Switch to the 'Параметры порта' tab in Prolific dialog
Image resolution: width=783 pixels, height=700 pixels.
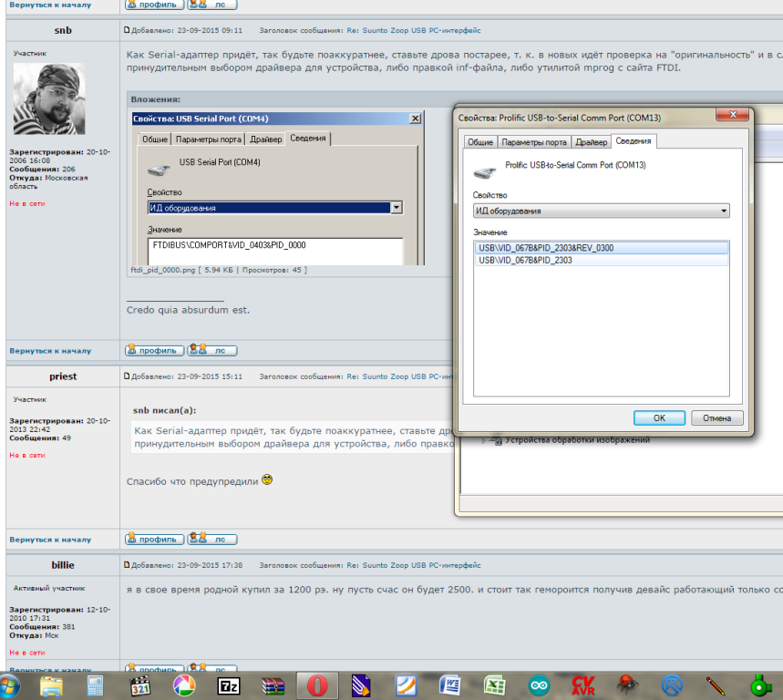coord(534,142)
